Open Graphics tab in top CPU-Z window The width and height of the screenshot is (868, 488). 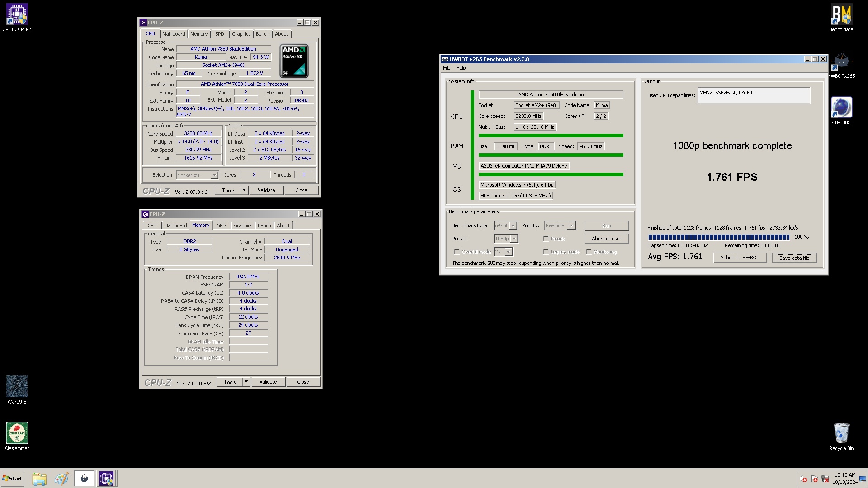pyautogui.click(x=241, y=34)
